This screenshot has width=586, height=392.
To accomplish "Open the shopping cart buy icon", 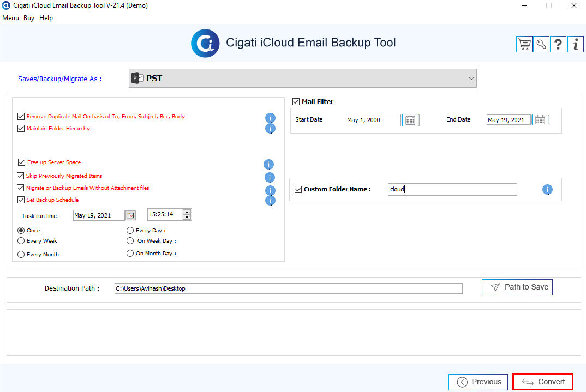I will [x=524, y=44].
